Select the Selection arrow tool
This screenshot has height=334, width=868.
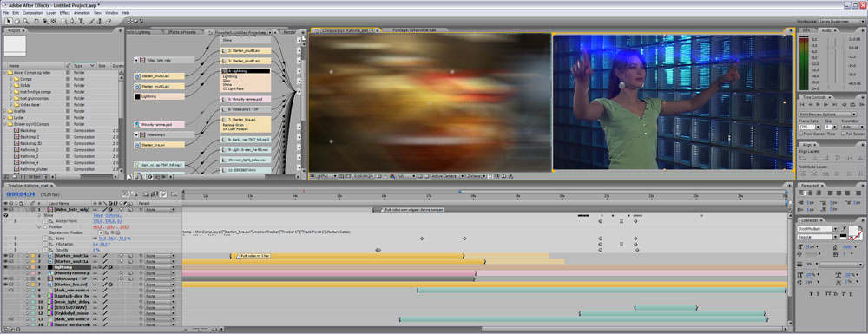click(x=9, y=21)
